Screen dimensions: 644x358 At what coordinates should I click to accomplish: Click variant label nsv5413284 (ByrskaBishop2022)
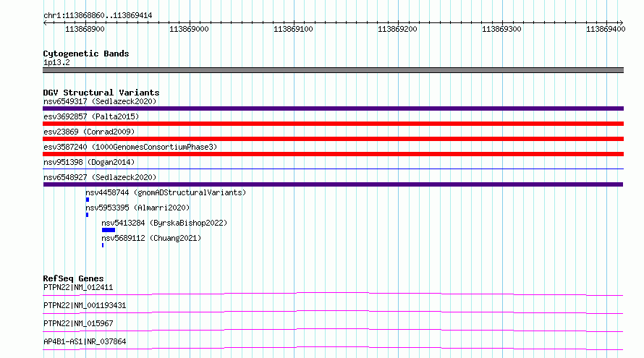[x=164, y=223]
